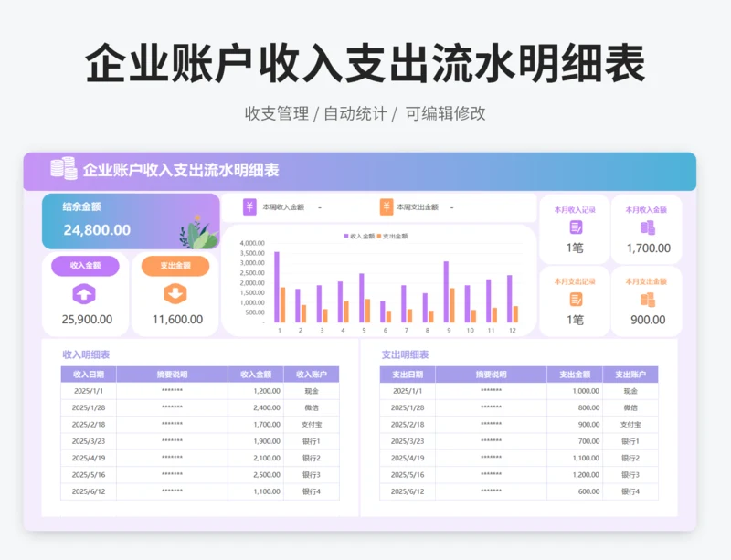
Task: Click the 收入日期 column header
Action: click(x=89, y=375)
